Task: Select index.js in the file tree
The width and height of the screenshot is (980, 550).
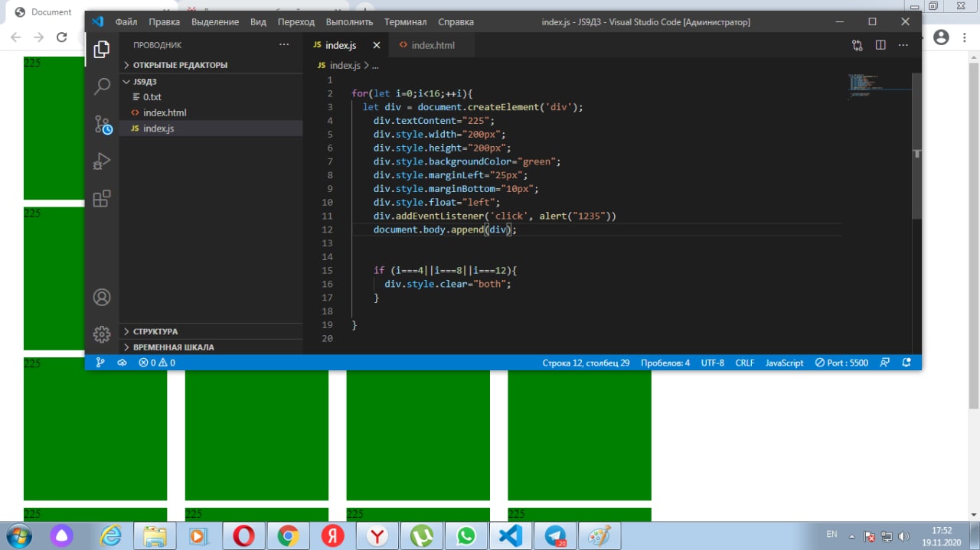Action: pos(211,129)
